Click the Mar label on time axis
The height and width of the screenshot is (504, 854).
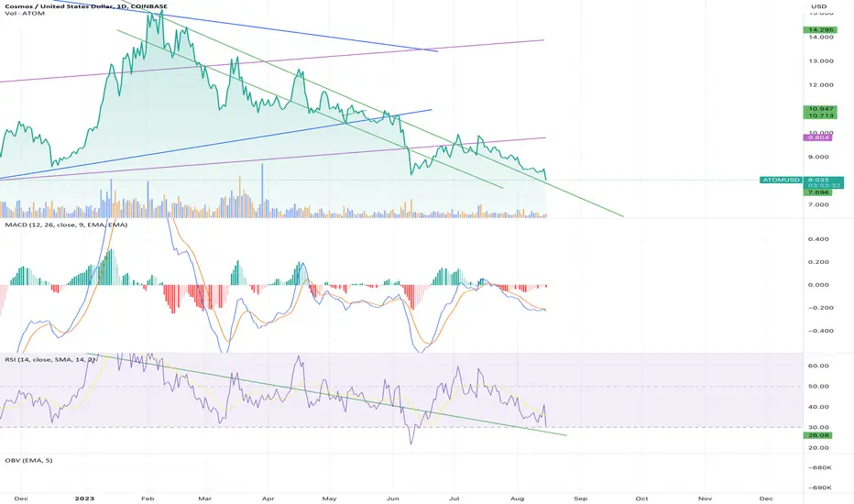click(204, 499)
